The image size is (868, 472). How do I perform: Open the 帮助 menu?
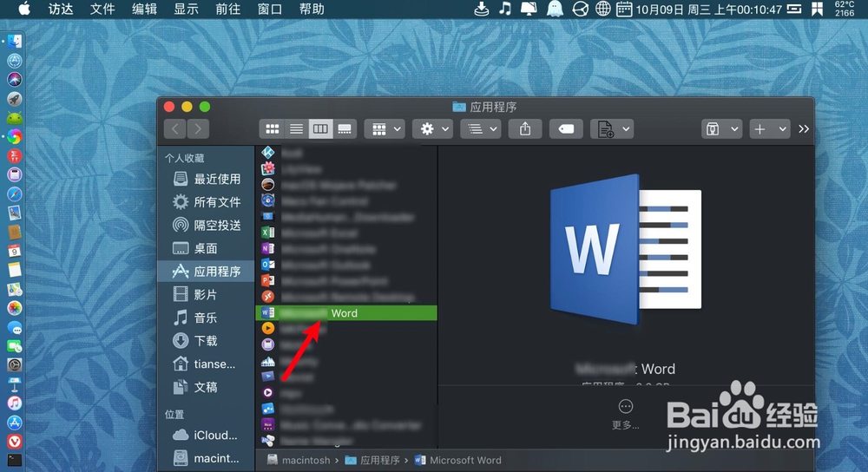click(312, 9)
